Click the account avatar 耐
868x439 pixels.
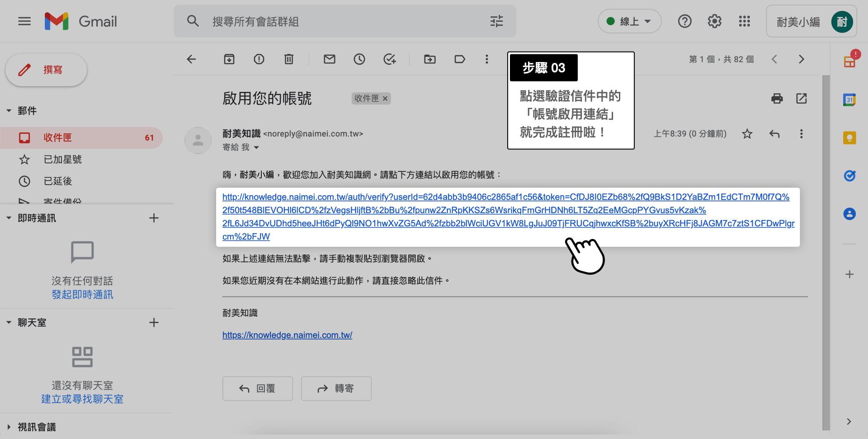[x=842, y=22]
